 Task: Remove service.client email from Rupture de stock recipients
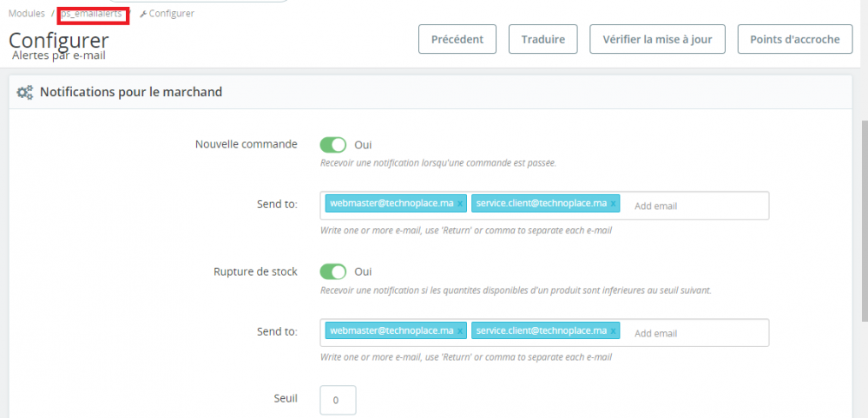click(x=613, y=331)
